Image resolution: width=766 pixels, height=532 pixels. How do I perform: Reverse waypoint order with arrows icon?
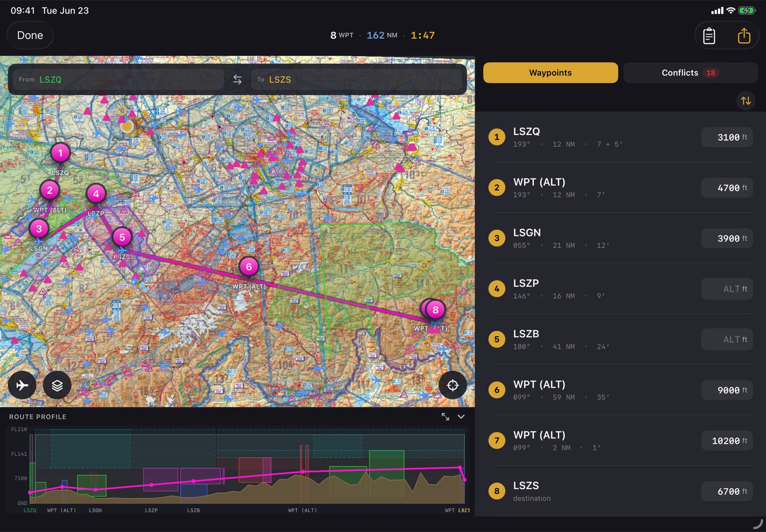[x=746, y=100]
